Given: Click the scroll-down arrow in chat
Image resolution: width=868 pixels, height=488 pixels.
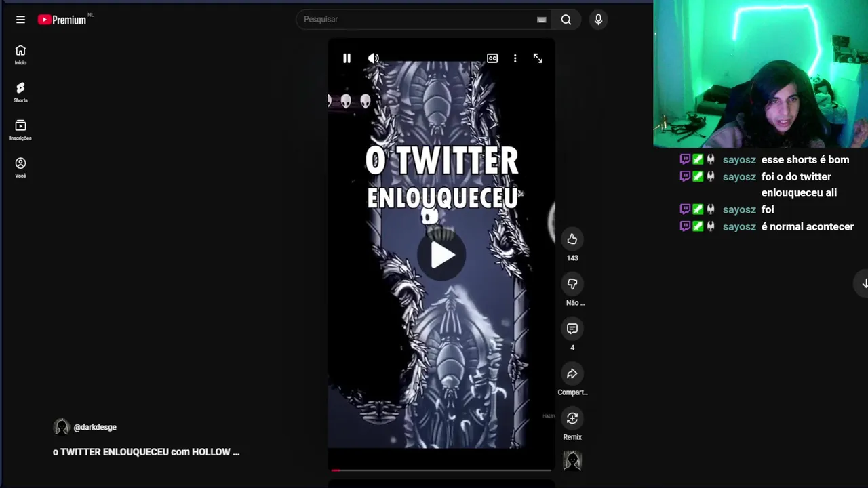Looking at the screenshot, I should pos(864,283).
